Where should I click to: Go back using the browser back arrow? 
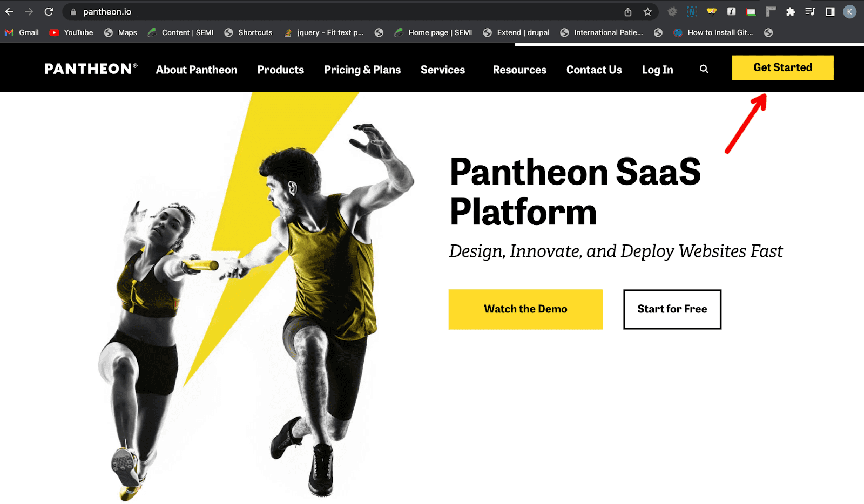pos(9,11)
